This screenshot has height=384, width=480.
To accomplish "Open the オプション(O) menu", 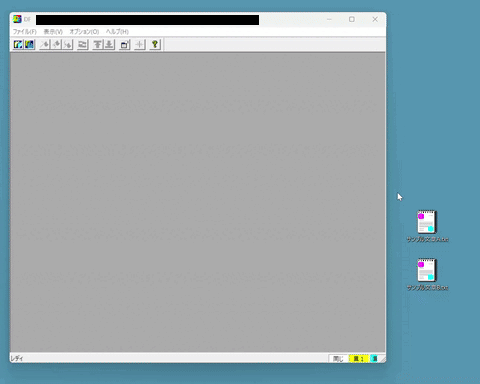I will (x=84, y=32).
